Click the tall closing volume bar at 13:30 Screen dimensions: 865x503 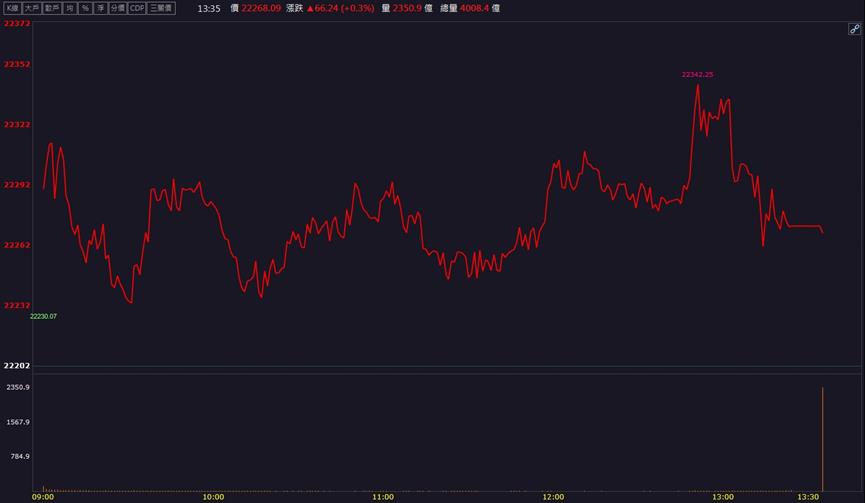(823, 439)
